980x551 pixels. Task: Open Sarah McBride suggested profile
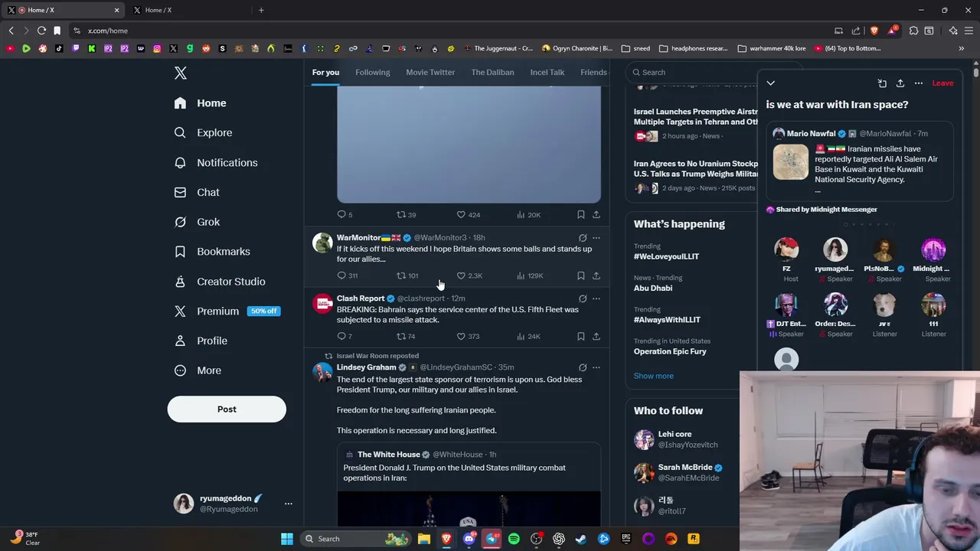(x=685, y=467)
